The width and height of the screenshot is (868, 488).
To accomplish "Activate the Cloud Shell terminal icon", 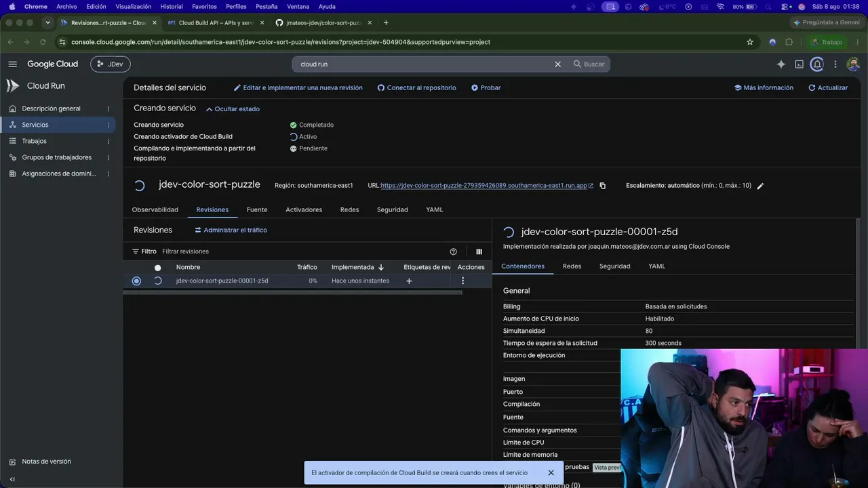I will click(800, 64).
